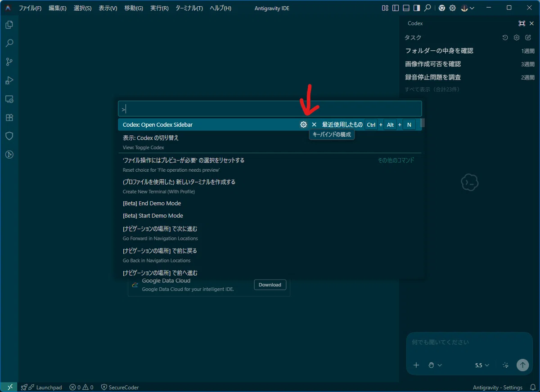Select the 表示: Codex の切り替え command
The image size is (540, 392).
click(x=270, y=142)
